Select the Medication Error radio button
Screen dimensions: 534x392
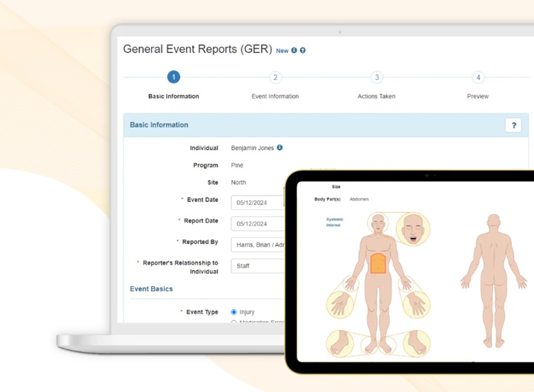(x=234, y=323)
